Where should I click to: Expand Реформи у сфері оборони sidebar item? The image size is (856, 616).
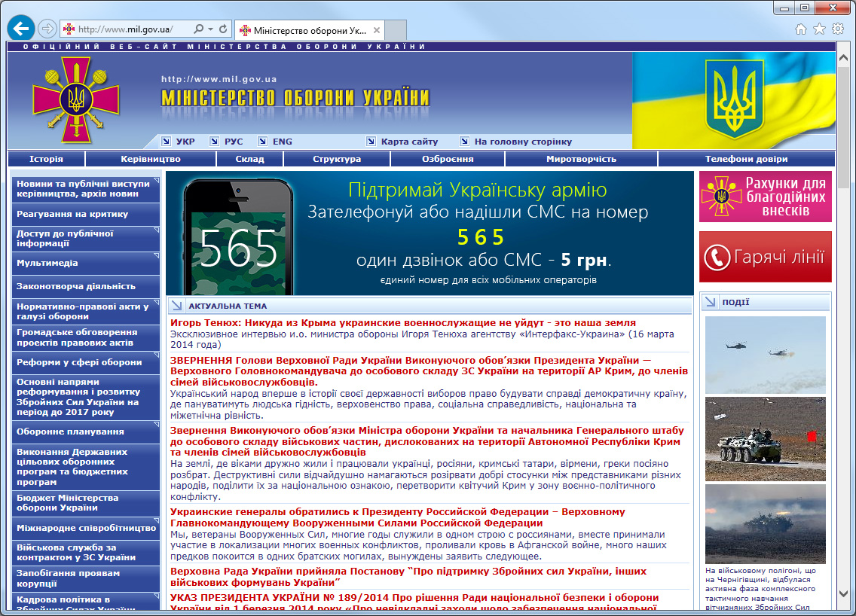click(86, 362)
